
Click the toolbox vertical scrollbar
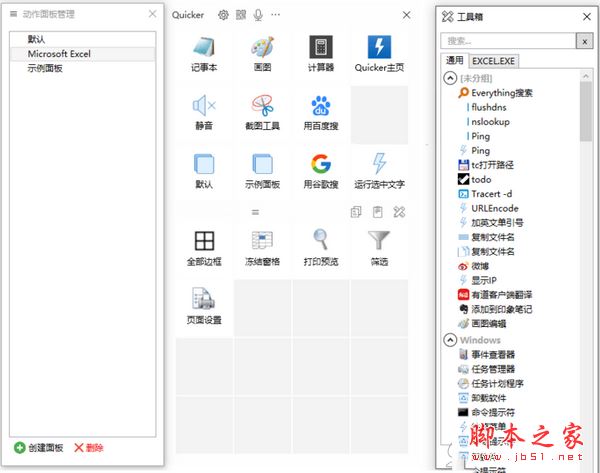point(586,250)
